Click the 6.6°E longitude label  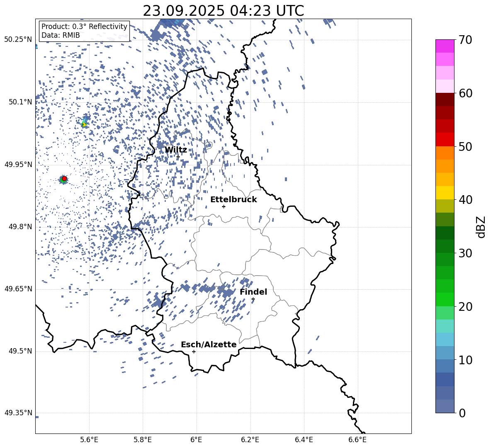point(357,440)
